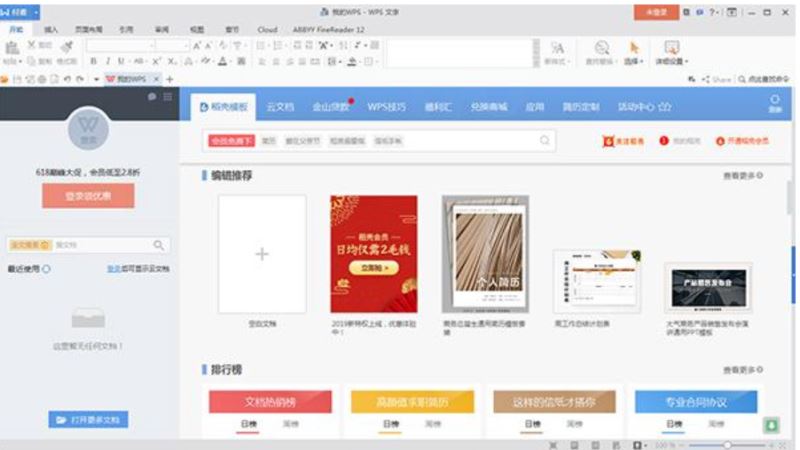Image resolution: width=800 pixels, height=450 pixels.
Task: Click the numbered list icon
Action: point(278,46)
